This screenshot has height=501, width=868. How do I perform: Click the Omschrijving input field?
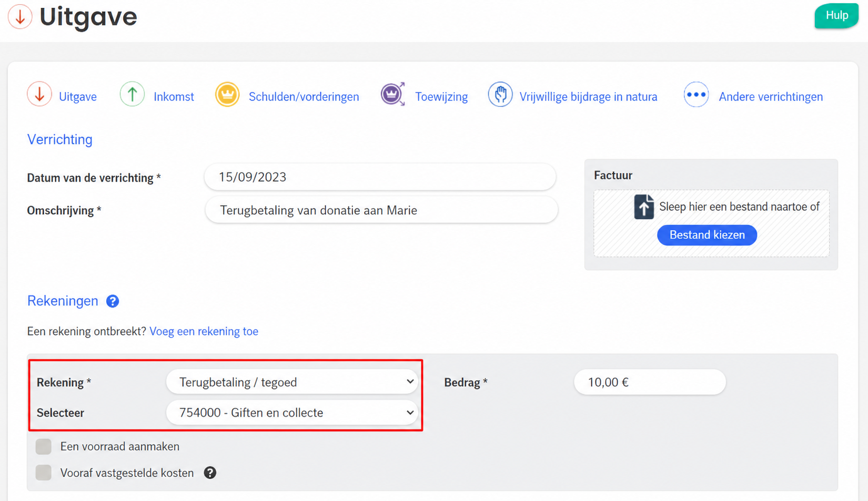[381, 210]
